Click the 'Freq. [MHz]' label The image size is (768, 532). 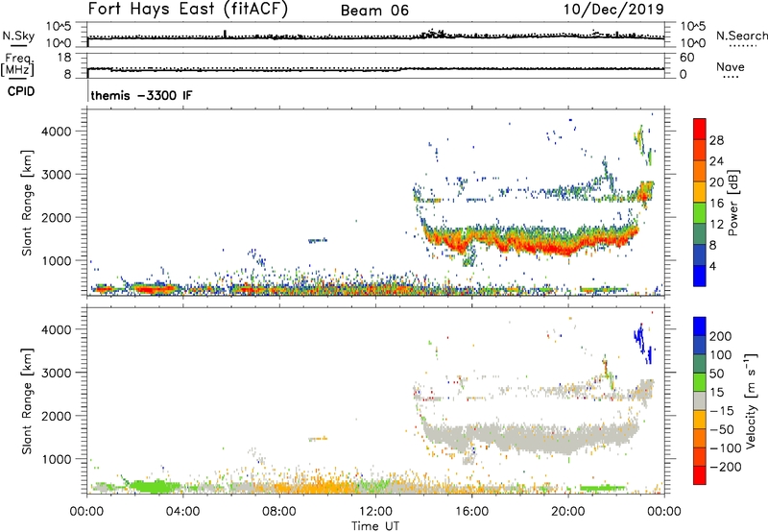18,65
